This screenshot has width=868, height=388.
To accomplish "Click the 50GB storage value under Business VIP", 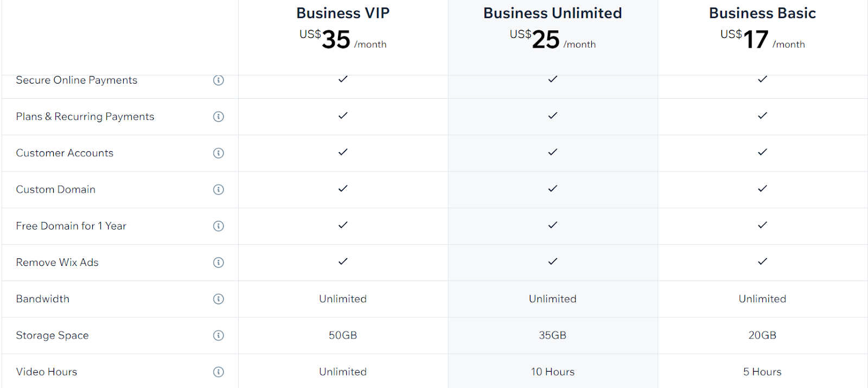I will 343,335.
